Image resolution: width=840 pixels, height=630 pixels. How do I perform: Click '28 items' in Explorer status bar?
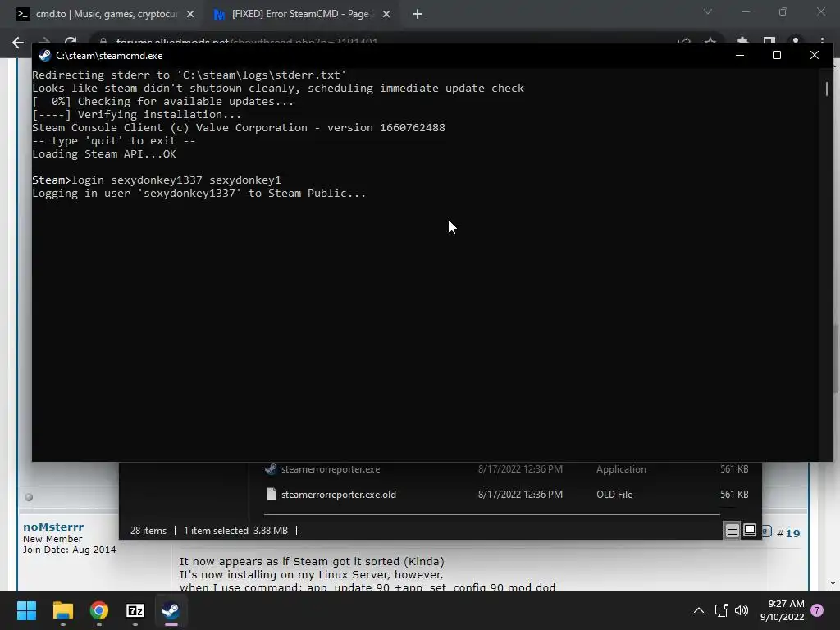[x=148, y=531]
